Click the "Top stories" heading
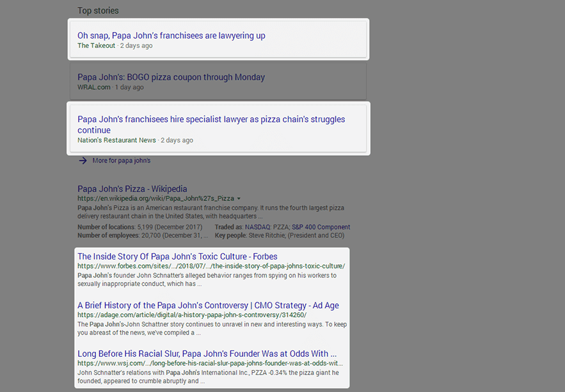565x392 pixels. tap(98, 11)
